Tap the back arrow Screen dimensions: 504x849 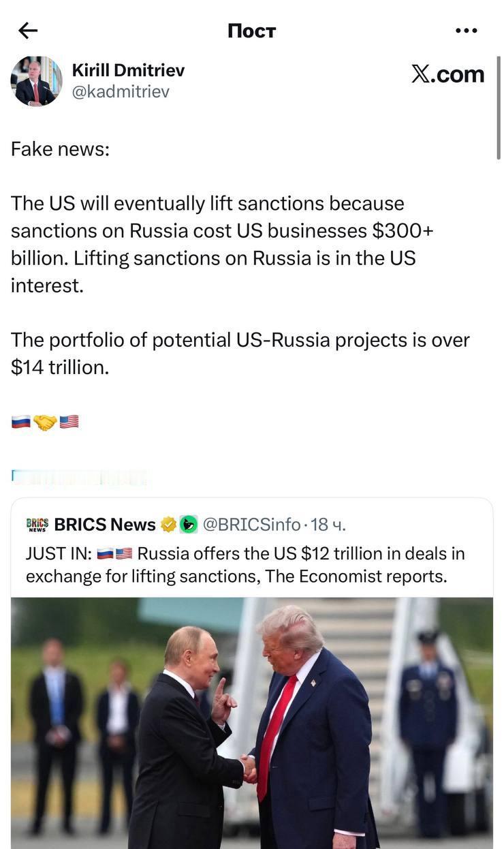28,30
